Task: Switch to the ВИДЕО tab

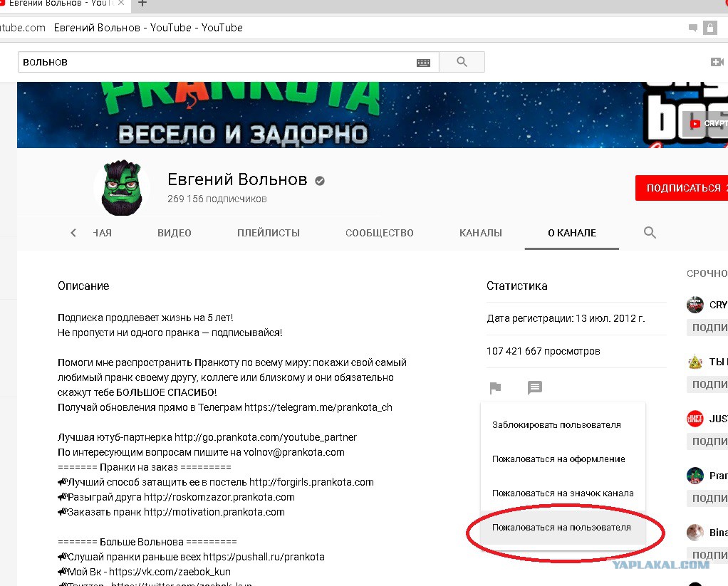Action: [x=174, y=233]
